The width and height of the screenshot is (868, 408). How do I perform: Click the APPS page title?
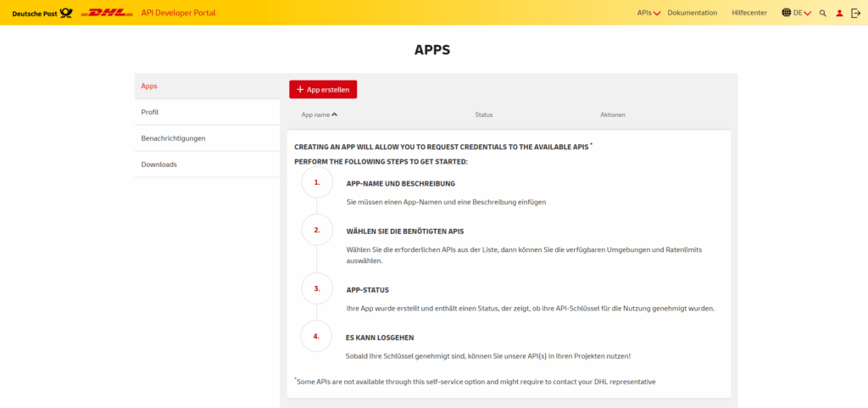432,50
